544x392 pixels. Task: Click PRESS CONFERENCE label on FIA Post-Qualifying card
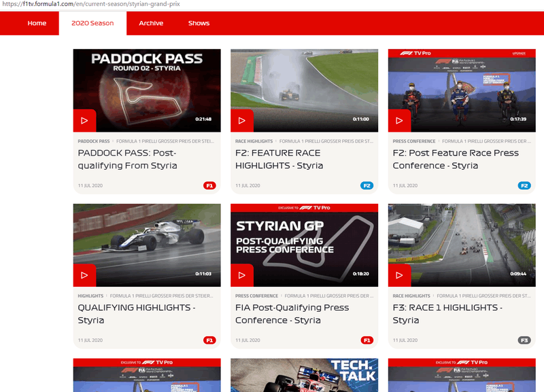click(x=257, y=296)
